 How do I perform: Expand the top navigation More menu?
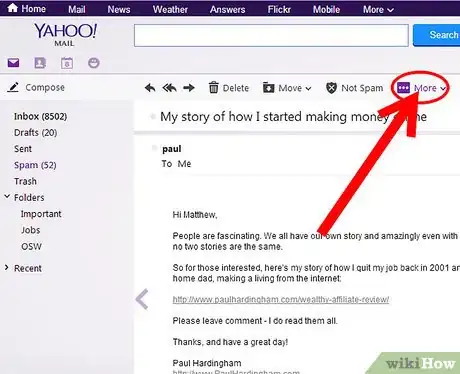tap(378, 9)
